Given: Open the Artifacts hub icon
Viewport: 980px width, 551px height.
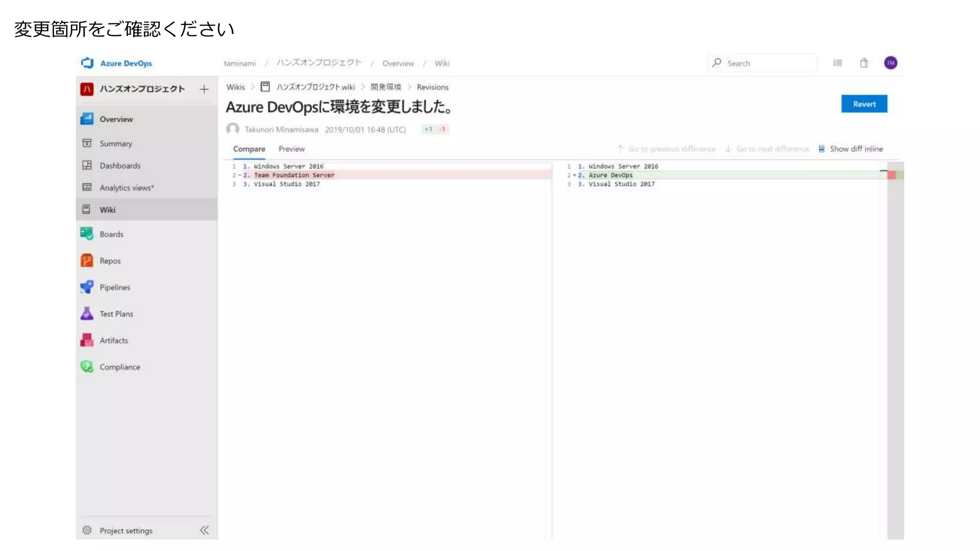Looking at the screenshot, I should [87, 340].
